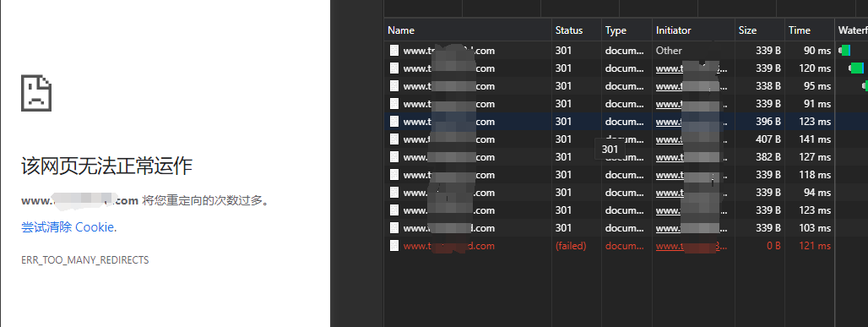Select the red failed request name
Screen dimensions: 868x327
pos(449,246)
